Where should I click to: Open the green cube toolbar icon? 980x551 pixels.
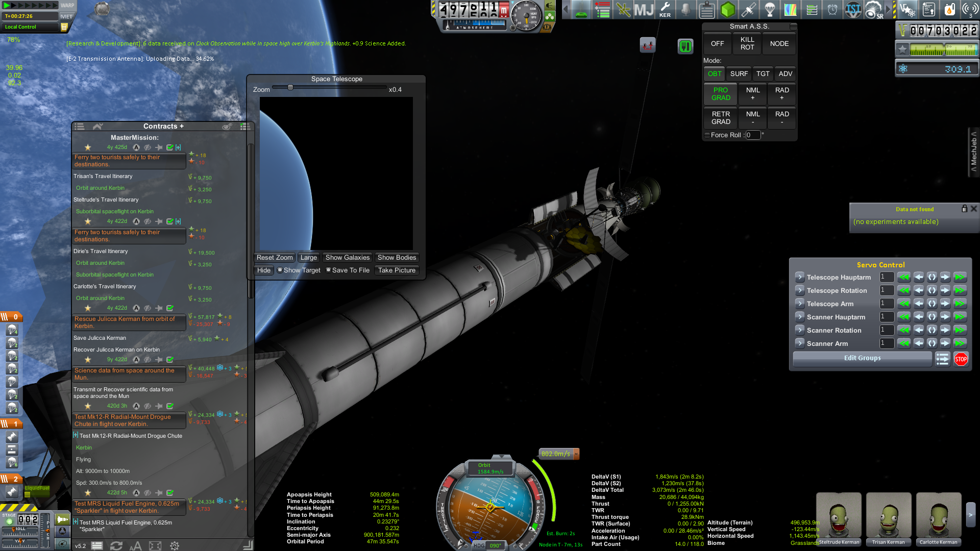point(727,9)
